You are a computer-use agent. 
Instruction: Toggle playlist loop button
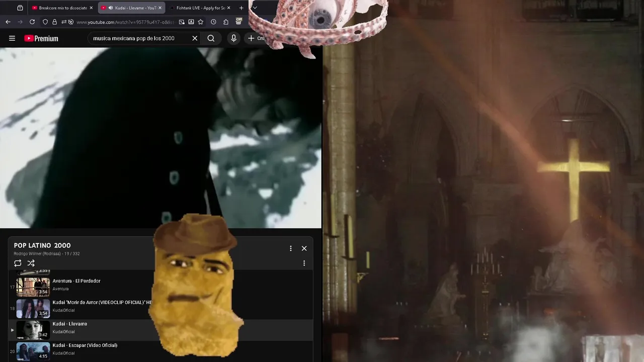(18, 263)
